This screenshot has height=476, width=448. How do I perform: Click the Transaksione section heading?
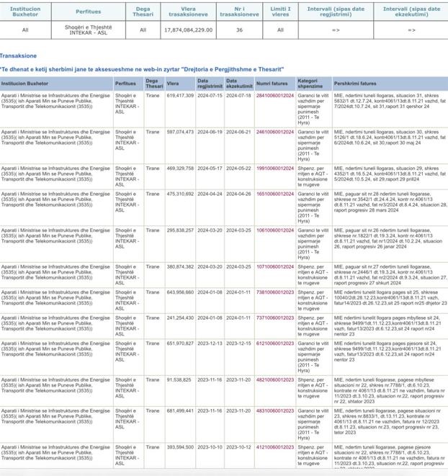click(18, 55)
